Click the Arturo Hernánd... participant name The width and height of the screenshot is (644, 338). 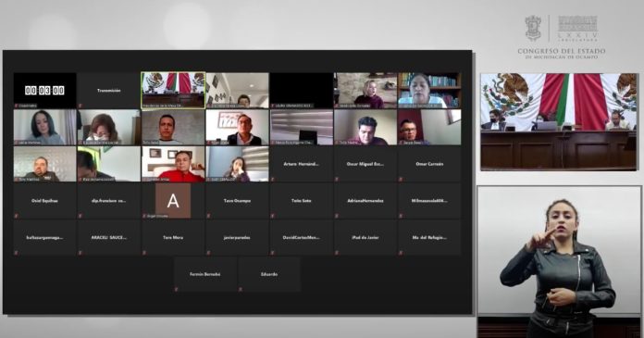click(301, 164)
